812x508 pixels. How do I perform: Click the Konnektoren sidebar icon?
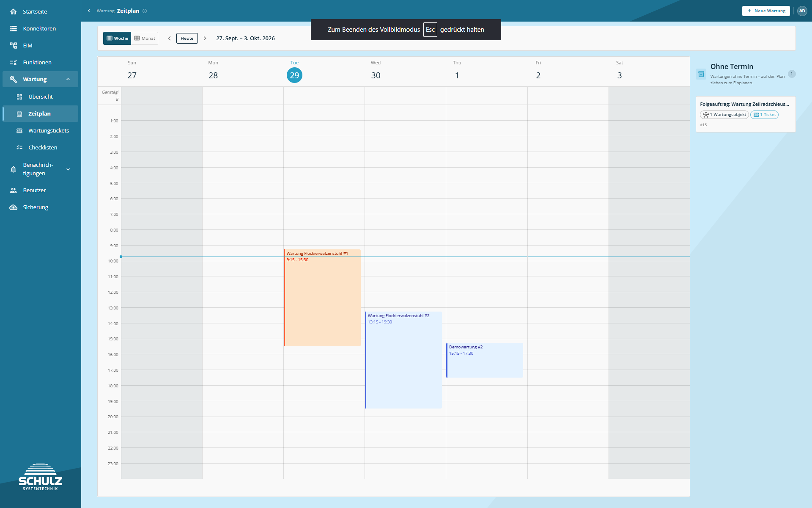[14, 28]
